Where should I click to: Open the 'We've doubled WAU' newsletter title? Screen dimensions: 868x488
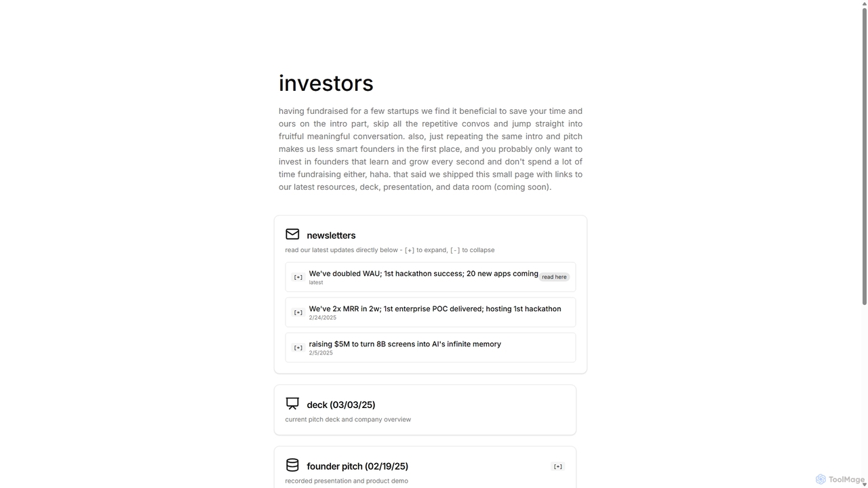pyautogui.click(x=423, y=274)
